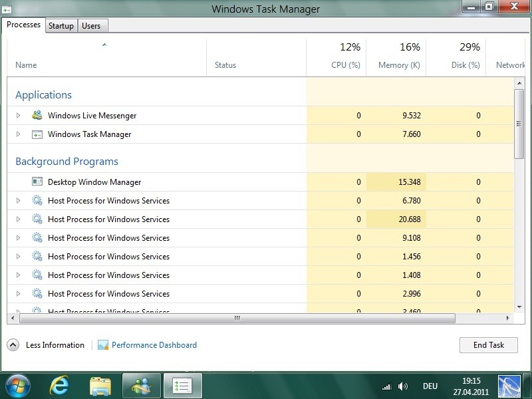Click gear icon of Host Process using 1.408 K
The width and height of the screenshot is (532, 399).
point(37,275)
